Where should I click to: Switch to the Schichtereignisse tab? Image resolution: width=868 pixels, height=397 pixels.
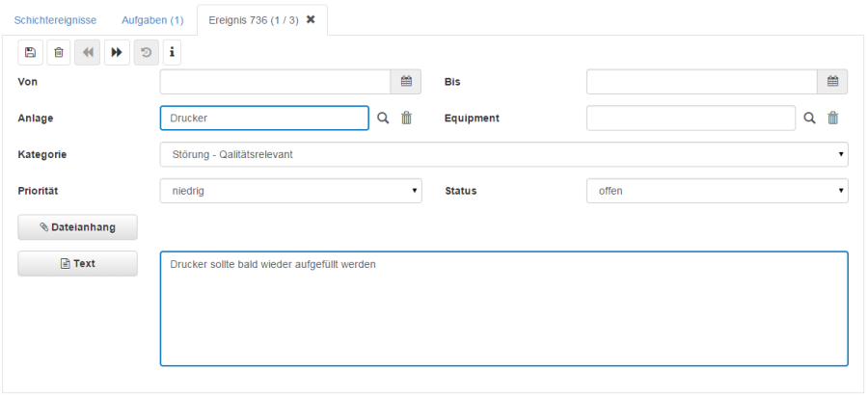55,19
